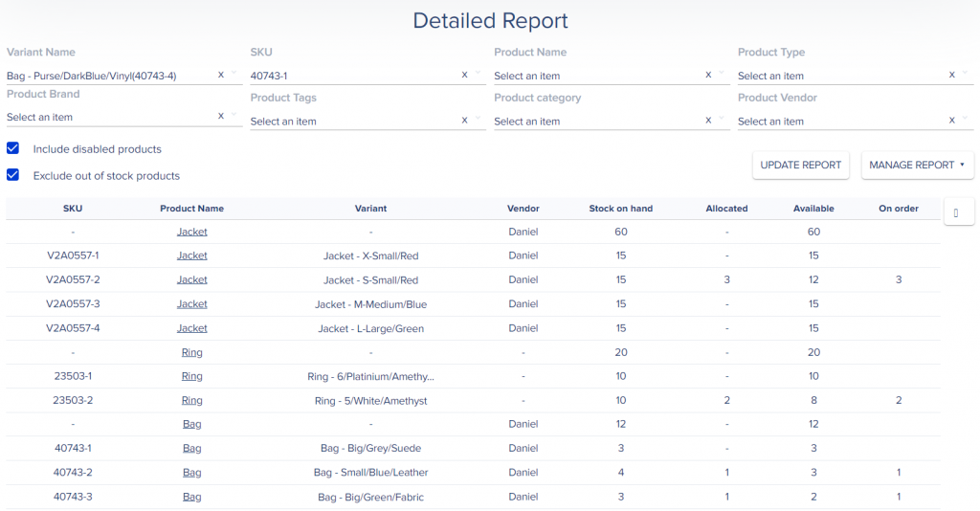Open the Ring link for SKU 23503-2
Image resolution: width=980 pixels, height=511 pixels.
pos(191,400)
